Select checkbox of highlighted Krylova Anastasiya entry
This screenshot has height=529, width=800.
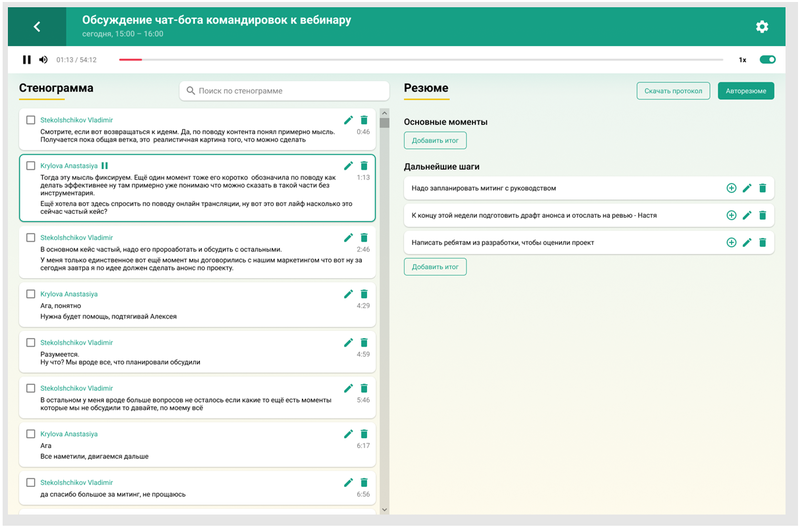click(31, 166)
